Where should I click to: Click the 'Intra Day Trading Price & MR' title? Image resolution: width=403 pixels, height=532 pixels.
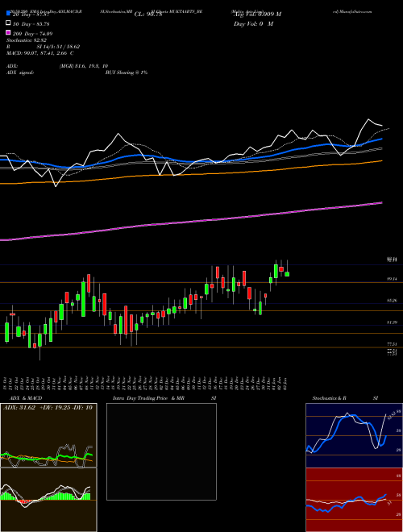148,398
